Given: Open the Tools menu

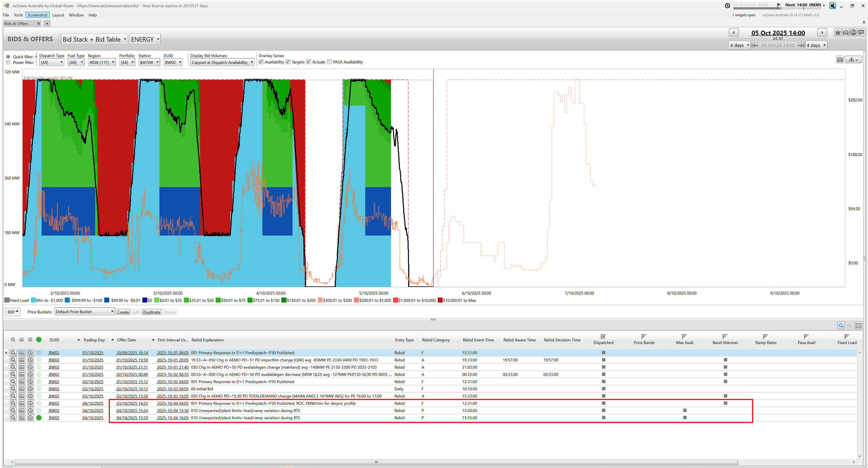Looking at the screenshot, I should click(18, 15).
